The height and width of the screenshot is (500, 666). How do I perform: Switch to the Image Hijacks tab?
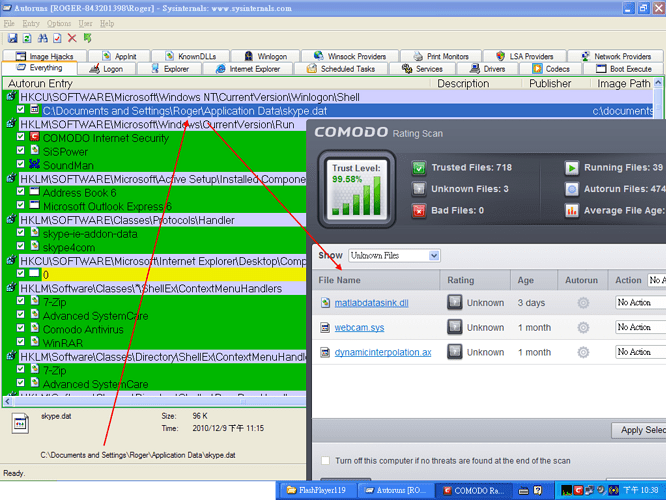(45, 56)
